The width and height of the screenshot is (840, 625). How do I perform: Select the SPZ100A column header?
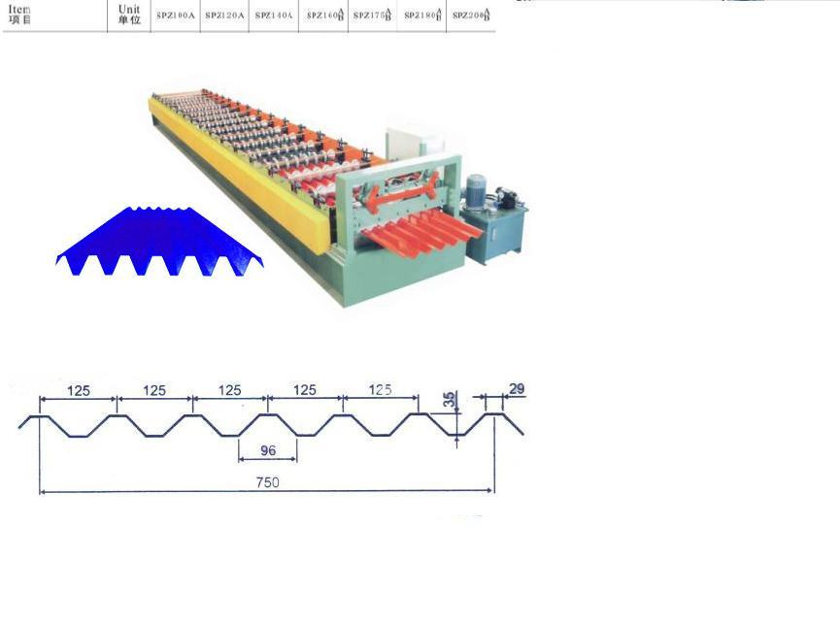coord(176,16)
